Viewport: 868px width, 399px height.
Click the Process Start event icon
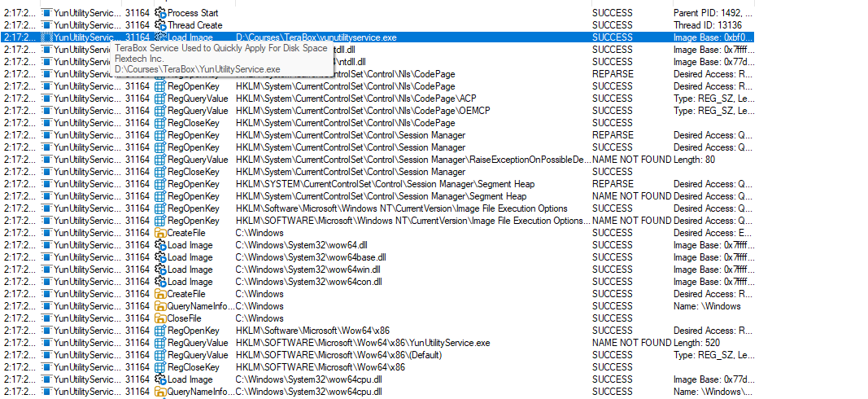point(160,13)
